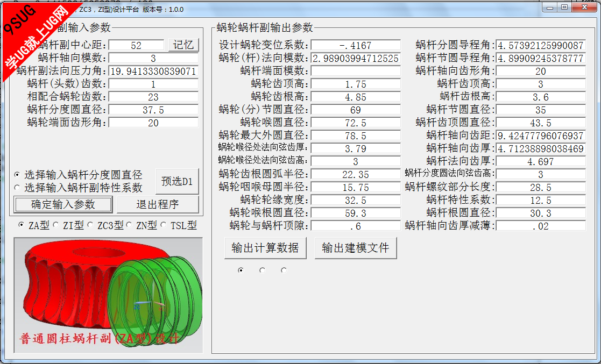Click the 蜗轮(分)节圆直径 value 69
The width and height of the screenshot is (601, 364).
point(356,110)
